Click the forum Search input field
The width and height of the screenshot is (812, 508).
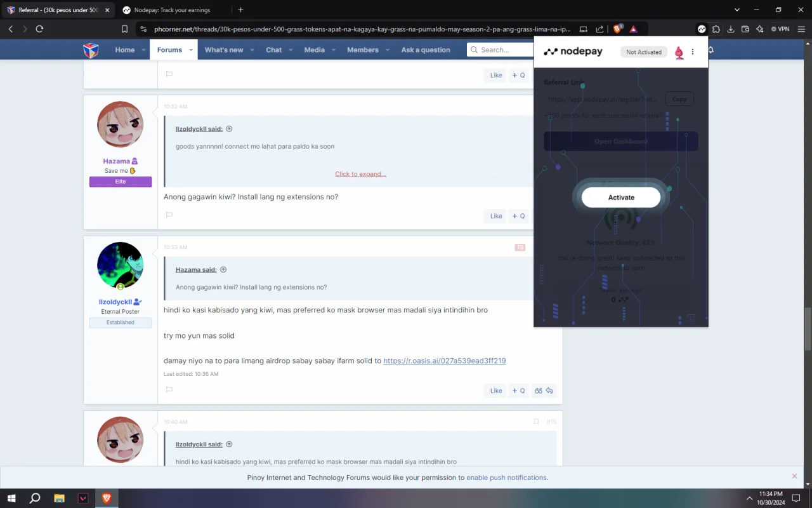click(x=501, y=50)
